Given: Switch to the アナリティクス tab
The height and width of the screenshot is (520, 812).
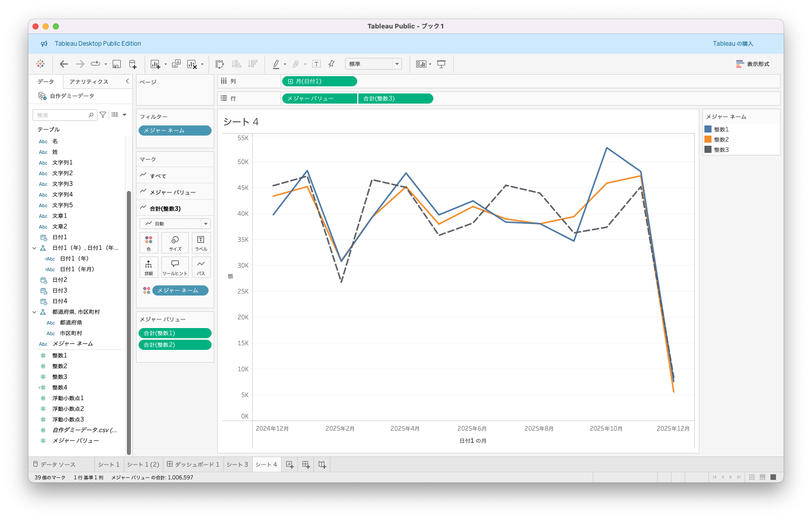Looking at the screenshot, I should 89,82.
